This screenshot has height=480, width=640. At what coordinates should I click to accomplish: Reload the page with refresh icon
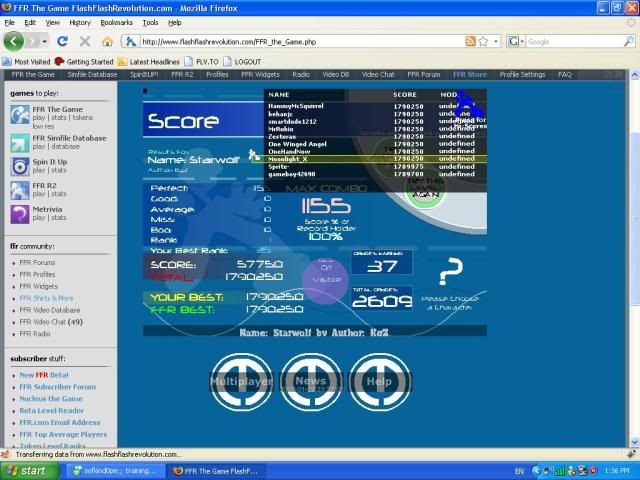coord(62,42)
